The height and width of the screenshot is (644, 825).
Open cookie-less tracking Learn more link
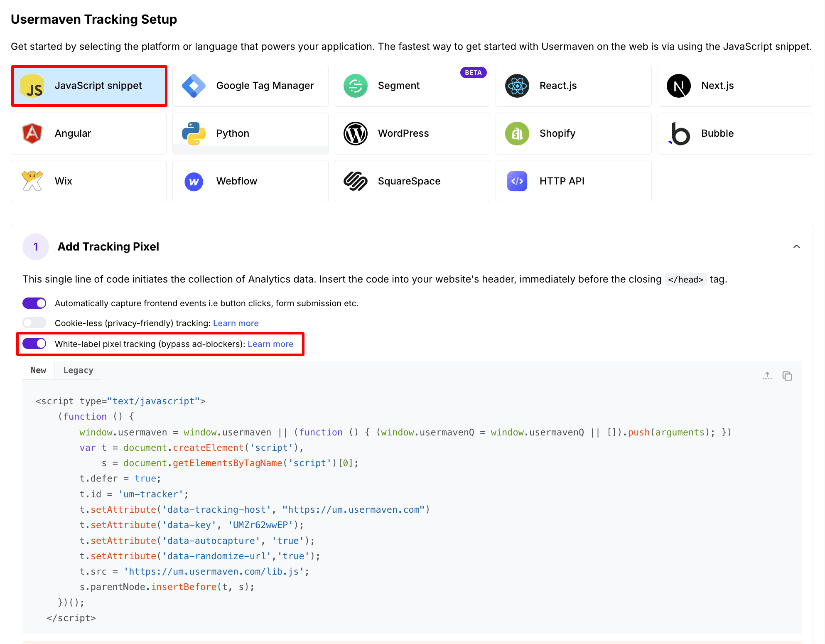[x=236, y=323]
